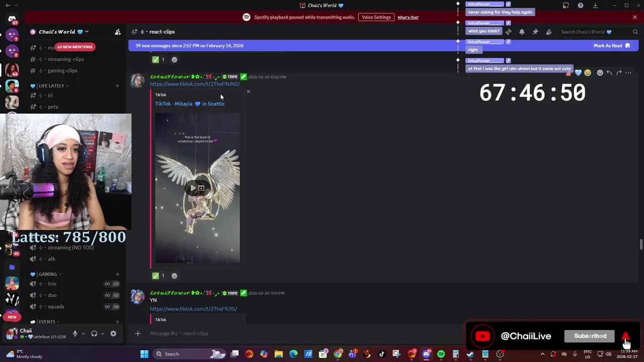
Task: Open TikTok · Mikayla in Seattle embed title
Action: pos(190,104)
